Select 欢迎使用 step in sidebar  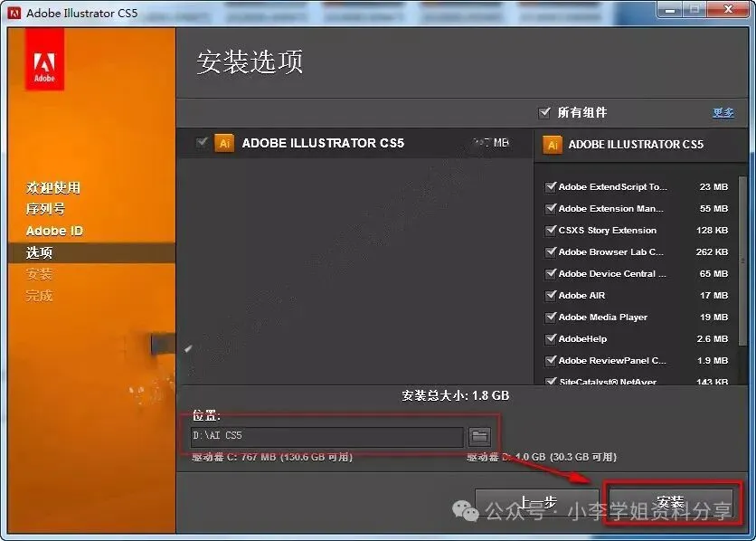pos(53,187)
